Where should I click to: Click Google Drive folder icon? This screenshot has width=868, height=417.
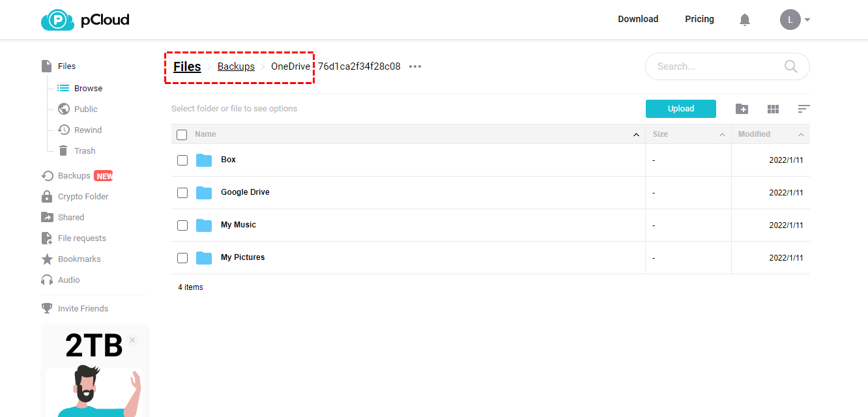click(x=204, y=193)
